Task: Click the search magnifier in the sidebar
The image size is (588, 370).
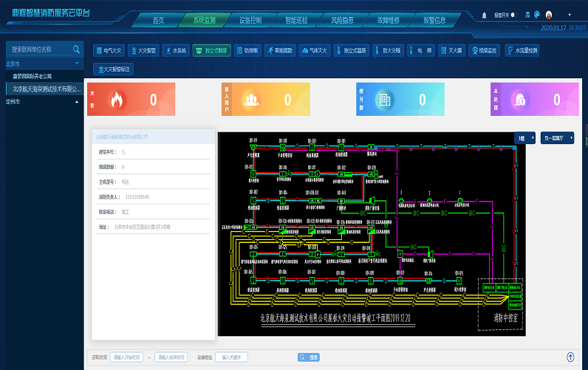Action: click(x=77, y=49)
